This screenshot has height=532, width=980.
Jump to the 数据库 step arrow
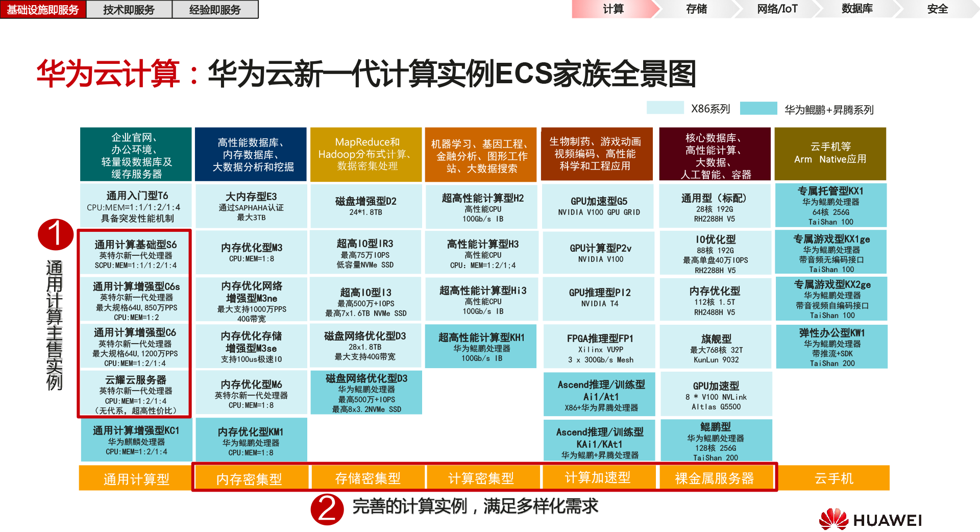(x=857, y=9)
